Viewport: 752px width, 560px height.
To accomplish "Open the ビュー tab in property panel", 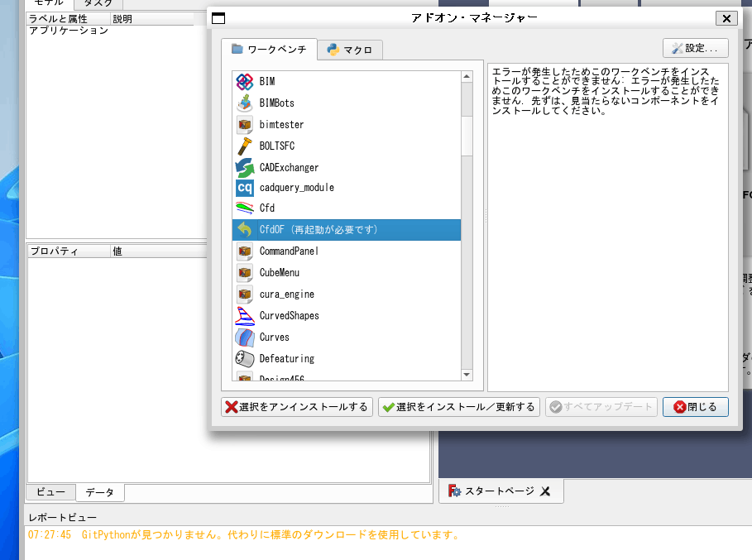I will pyautogui.click(x=50, y=492).
